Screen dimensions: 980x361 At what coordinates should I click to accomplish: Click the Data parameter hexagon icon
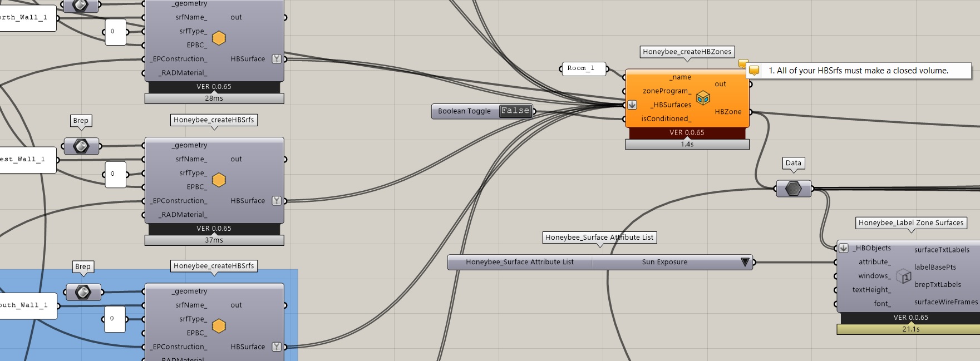794,189
